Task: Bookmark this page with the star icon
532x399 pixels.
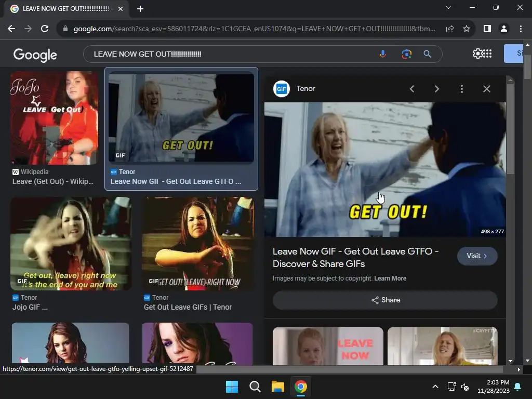Action: (467, 29)
